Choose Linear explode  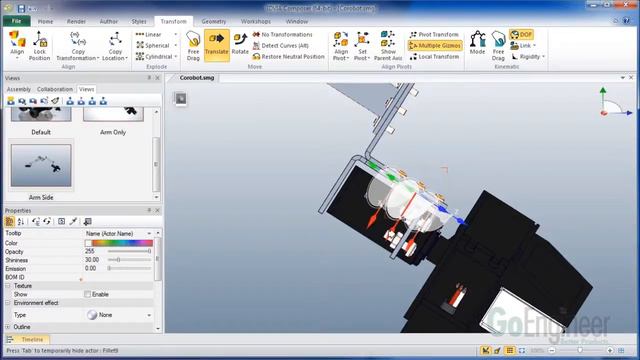click(153, 35)
